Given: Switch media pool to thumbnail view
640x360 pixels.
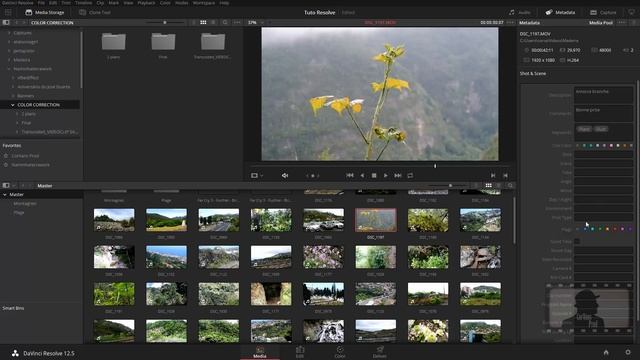Looking at the screenshot, I should [x=489, y=185].
